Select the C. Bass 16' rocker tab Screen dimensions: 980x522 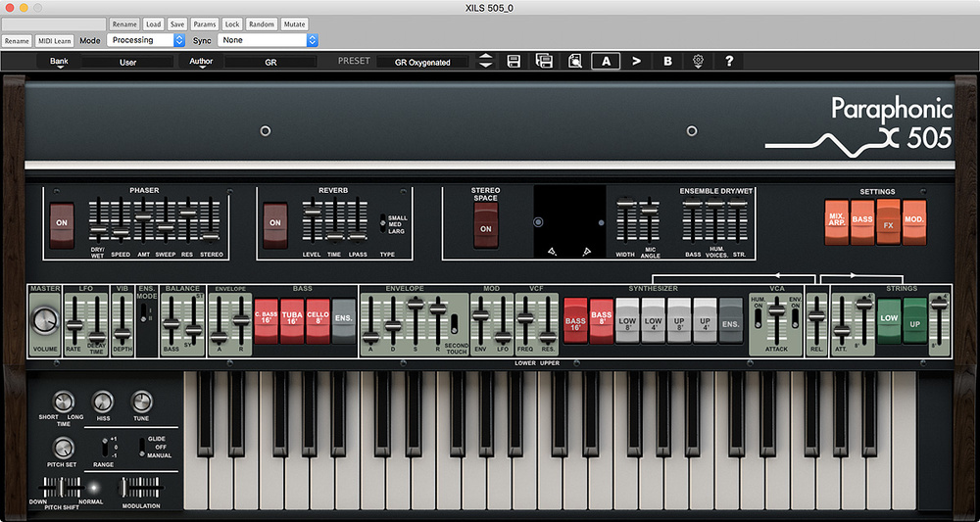(x=267, y=320)
